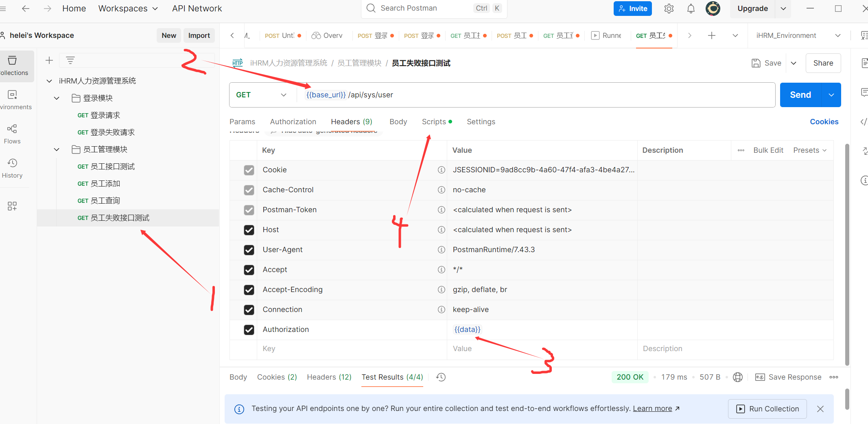The image size is (868, 424).
Task: Send the request
Action: (800, 95)
